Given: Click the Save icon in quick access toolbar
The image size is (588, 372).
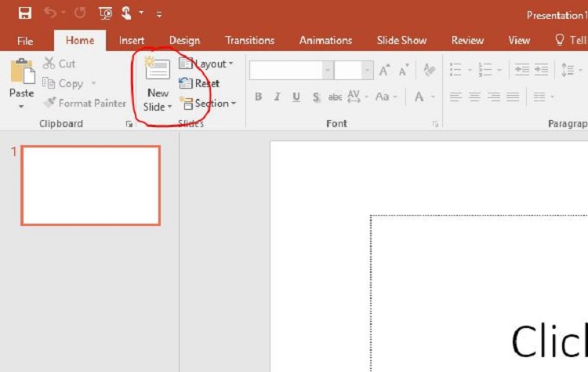Looking at the screenshot, I should pos(25,13).
